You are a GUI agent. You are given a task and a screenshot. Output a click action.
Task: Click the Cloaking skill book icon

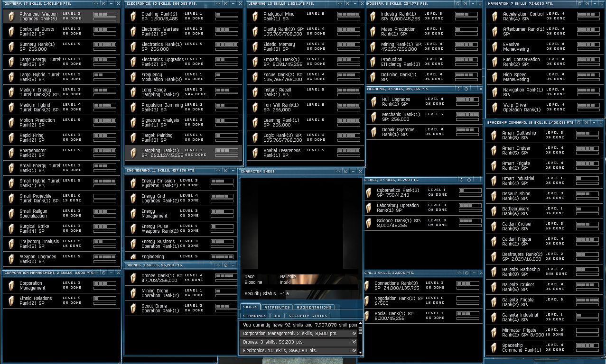click(134, 17)
